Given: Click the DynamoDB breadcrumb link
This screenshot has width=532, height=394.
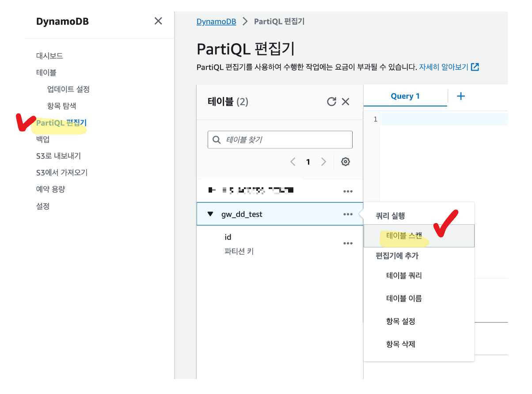Looking at the screenshot, I should tap(216, 22).
